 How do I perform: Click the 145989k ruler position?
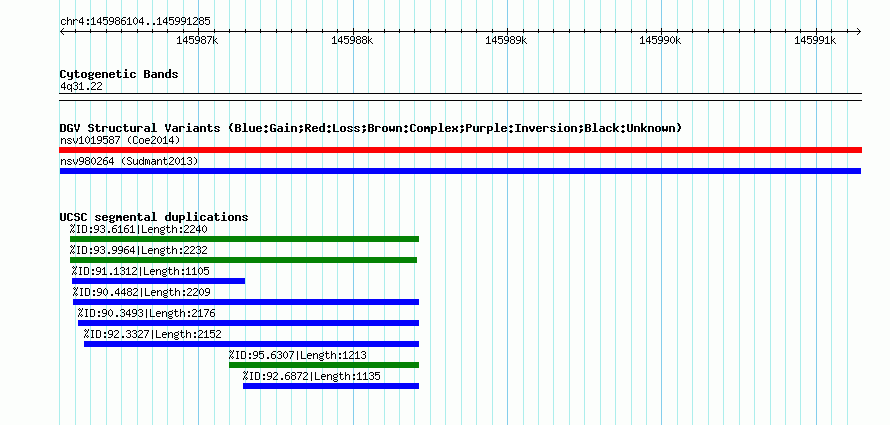(x=506, y=40)
